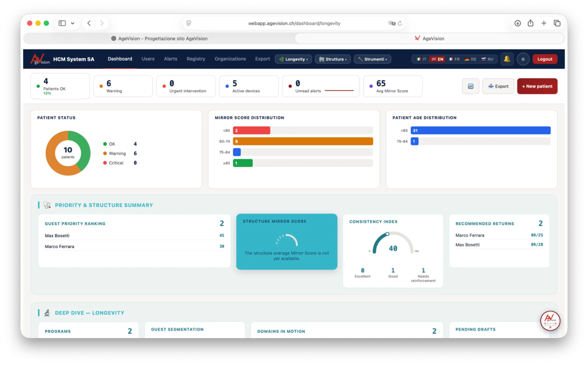Reload the page with the refresh arrow
This screenshot has width=588, height=365.
click(x=400, y=23)
